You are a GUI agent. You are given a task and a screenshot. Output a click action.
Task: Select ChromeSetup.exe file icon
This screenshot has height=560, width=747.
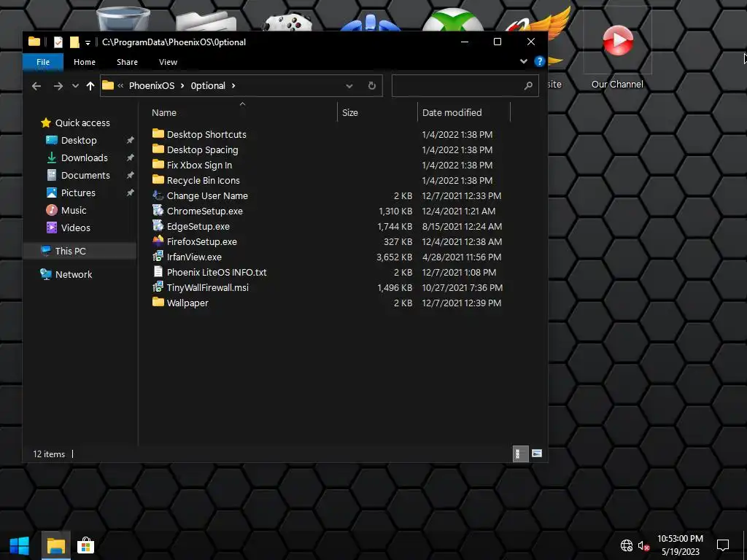coord(158,211)
